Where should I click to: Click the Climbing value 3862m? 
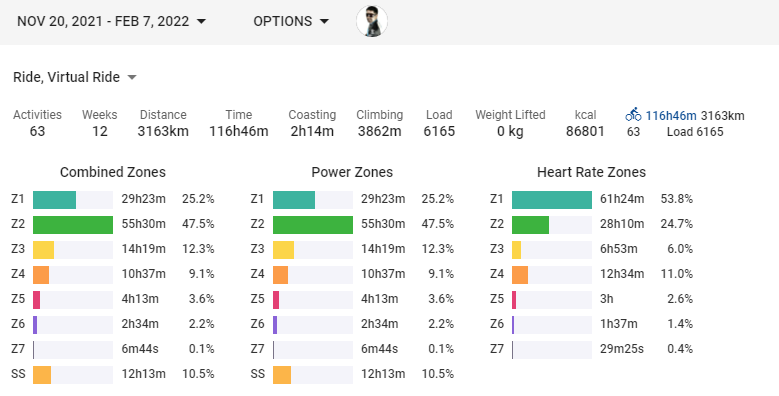click(380, 131)
